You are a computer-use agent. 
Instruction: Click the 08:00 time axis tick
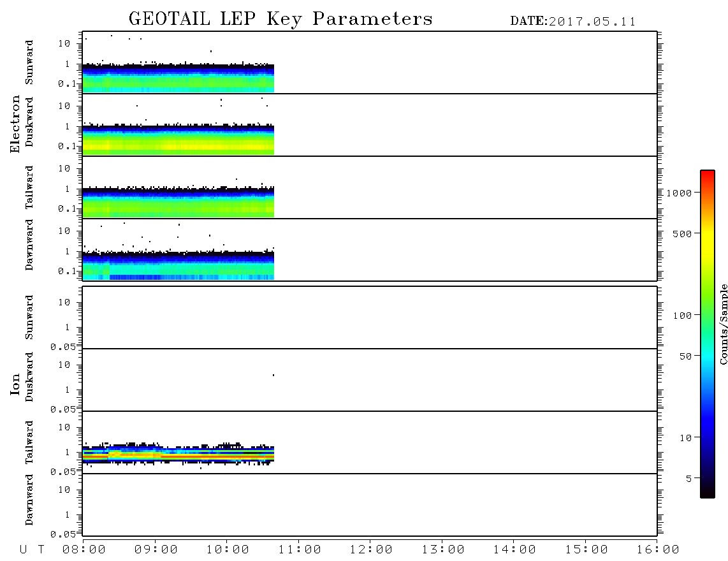[84, 550]
